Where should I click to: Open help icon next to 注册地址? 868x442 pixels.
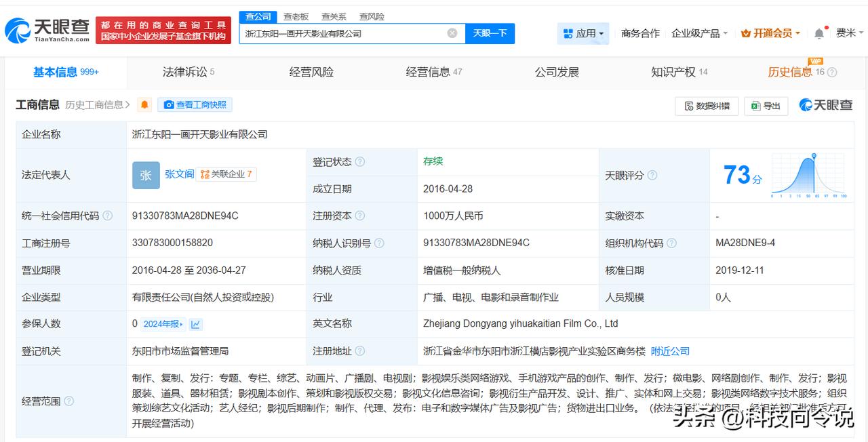pyautogui.click(x=360, y=351)
